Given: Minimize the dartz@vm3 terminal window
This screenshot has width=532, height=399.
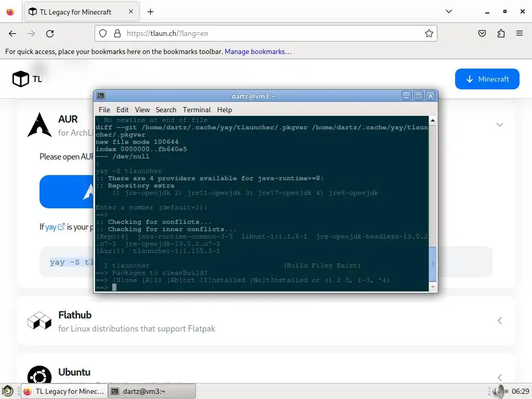Looking at the screenshot, I should click(x=406, y=96).
